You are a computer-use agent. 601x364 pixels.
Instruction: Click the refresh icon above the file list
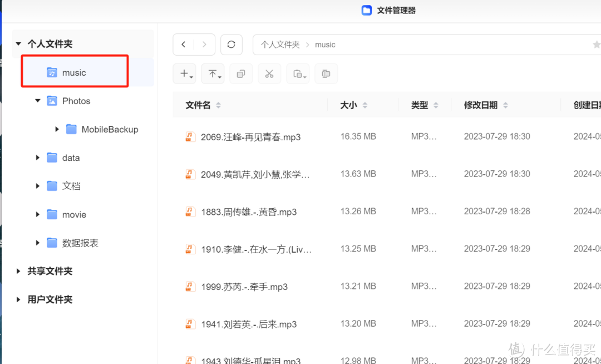231,45
